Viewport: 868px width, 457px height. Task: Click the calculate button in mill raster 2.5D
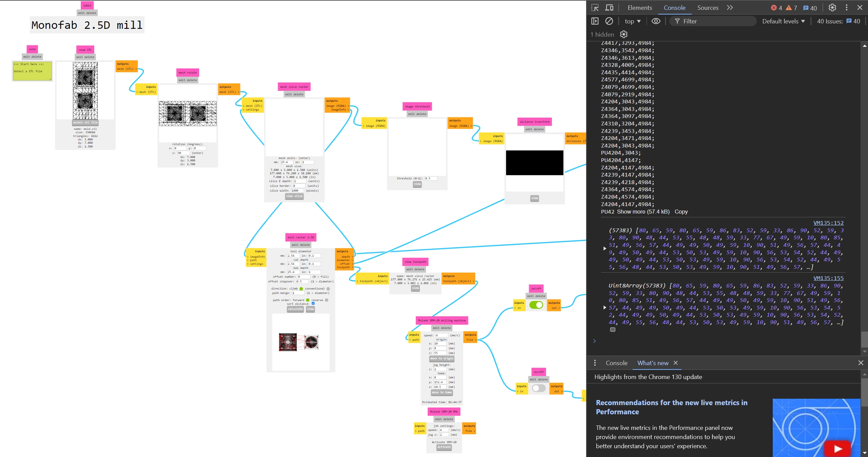[295, 309]
